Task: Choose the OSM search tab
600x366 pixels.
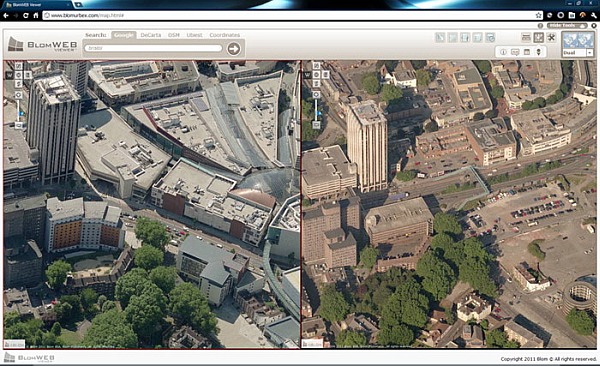Action: (174, 35)
